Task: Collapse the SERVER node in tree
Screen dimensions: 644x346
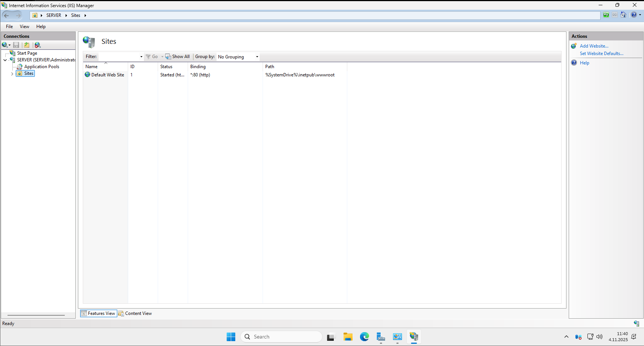Action: pyautogui.click(x=5, y=60)
